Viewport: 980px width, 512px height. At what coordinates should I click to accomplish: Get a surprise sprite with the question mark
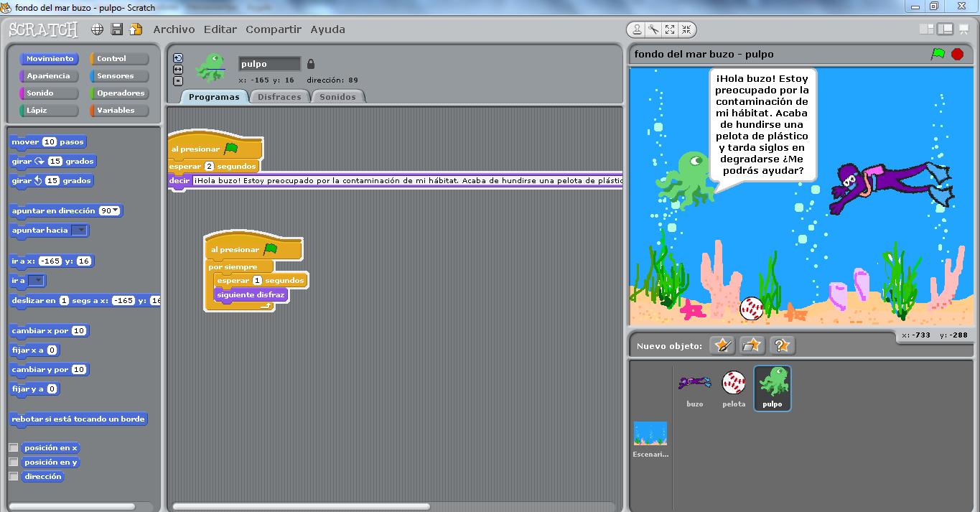782,345
